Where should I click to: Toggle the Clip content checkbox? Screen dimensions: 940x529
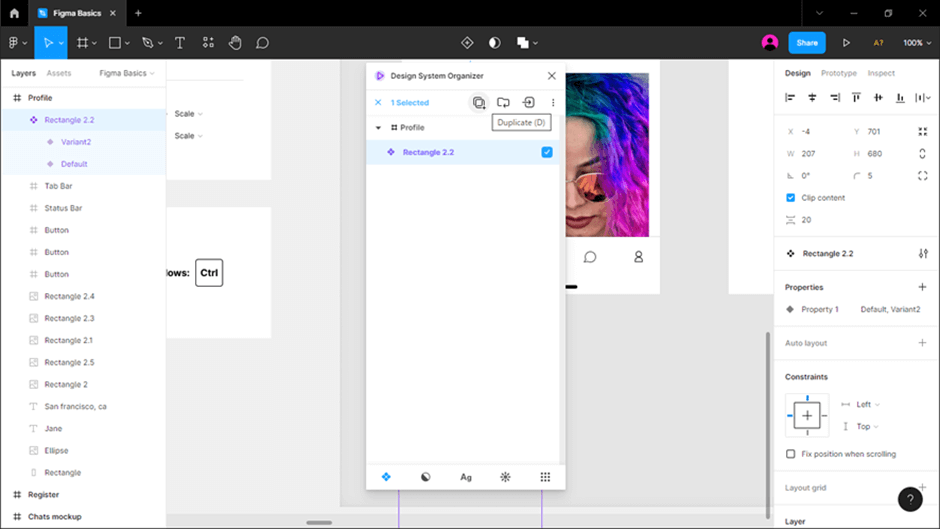click(x=790, y=197)
